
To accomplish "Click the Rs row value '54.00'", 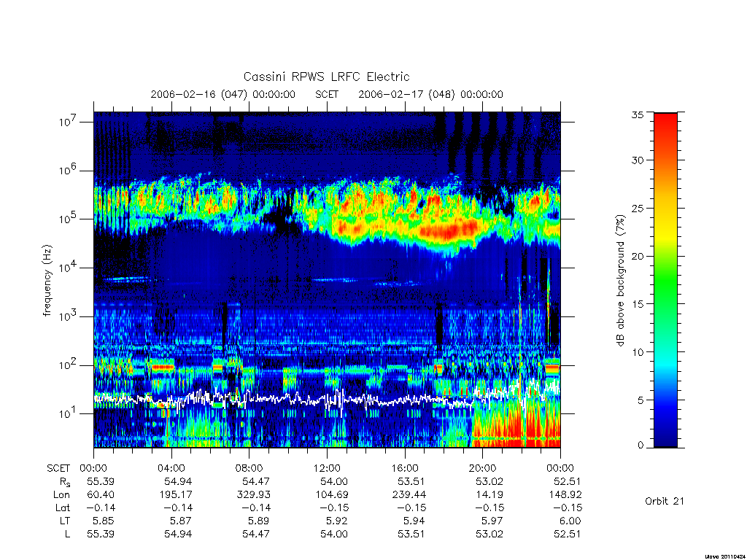I will pos(334,482).
